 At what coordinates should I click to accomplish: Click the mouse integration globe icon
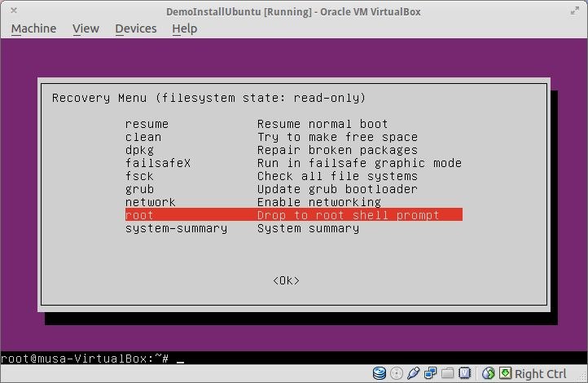click(x=489, y=373)
